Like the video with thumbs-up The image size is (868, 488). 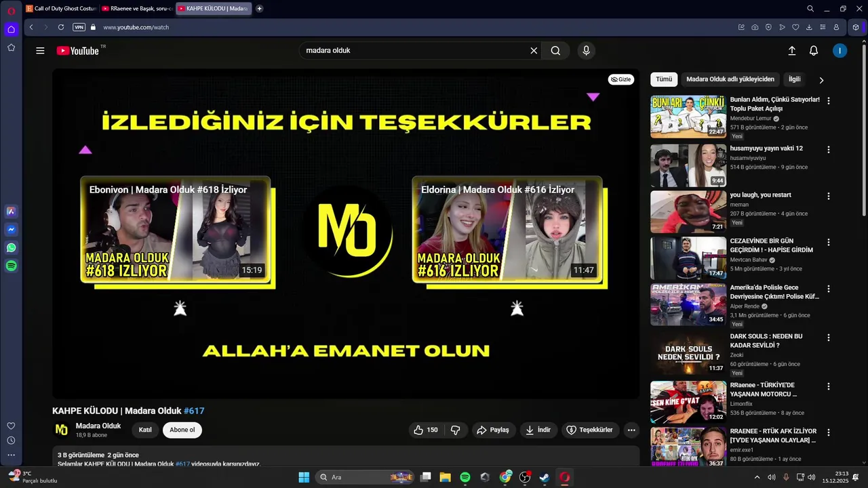pos(425,430)
